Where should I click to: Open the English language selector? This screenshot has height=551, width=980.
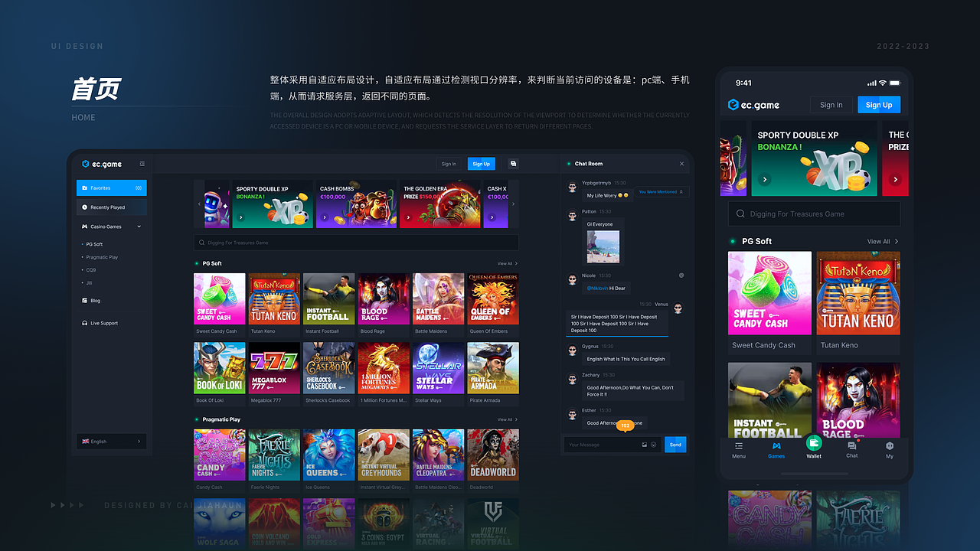click(111, 441)
